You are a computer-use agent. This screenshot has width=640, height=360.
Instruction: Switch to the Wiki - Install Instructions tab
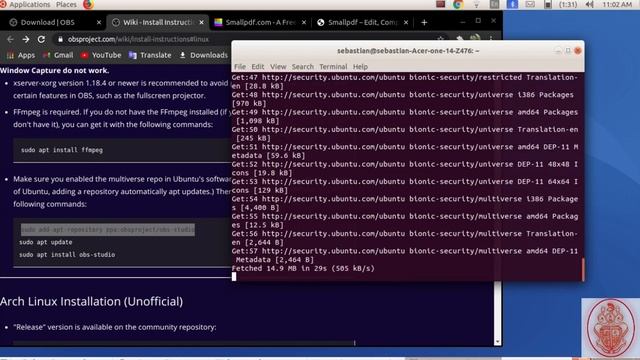coord(157,22)
